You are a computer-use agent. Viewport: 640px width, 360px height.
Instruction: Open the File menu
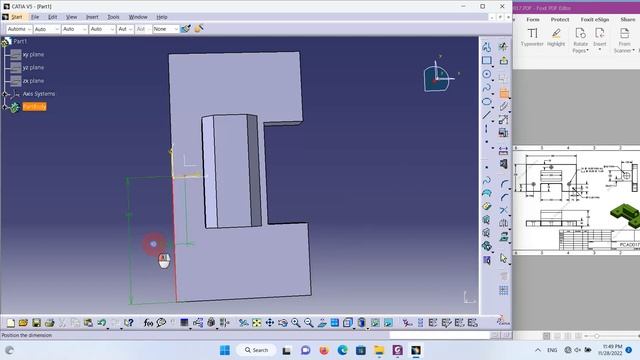click(x=35, y=17)
